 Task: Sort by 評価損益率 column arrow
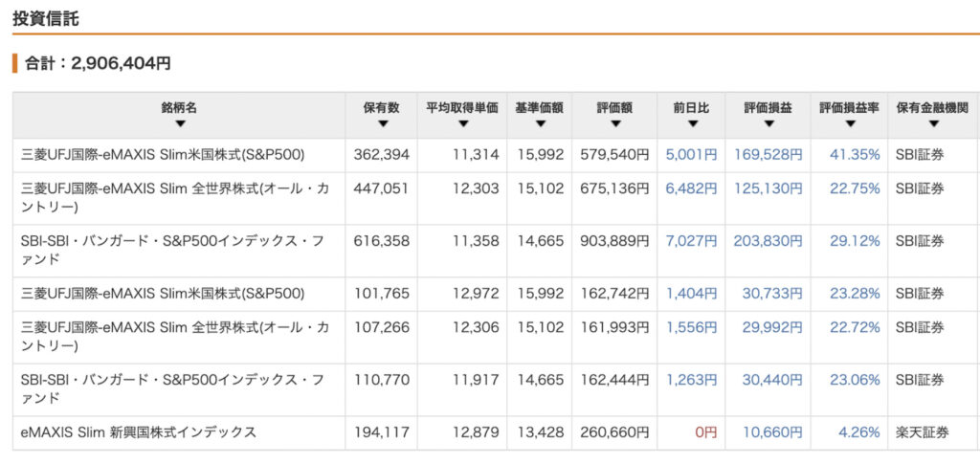pyautogui.click(x=850, y=124)
